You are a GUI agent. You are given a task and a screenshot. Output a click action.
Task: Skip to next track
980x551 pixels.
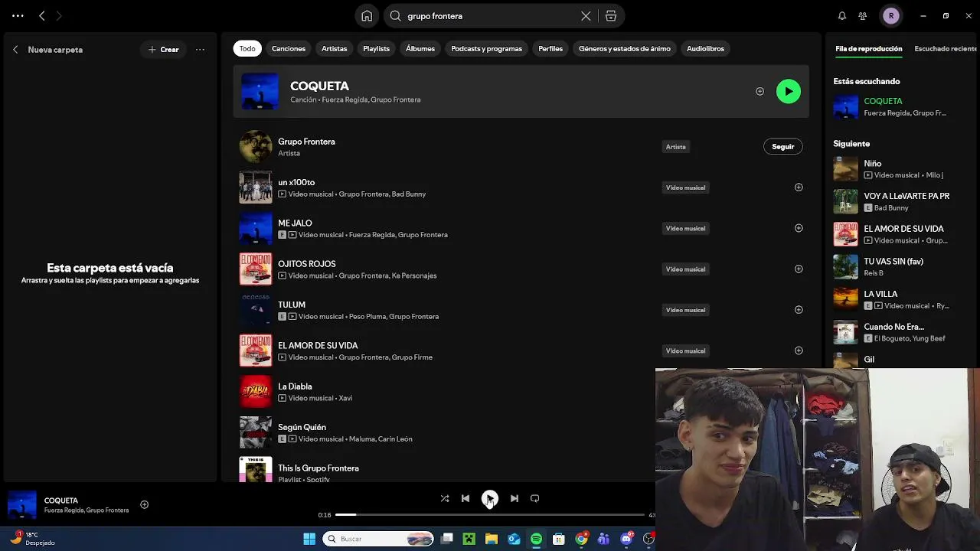(x=514, y=499)
